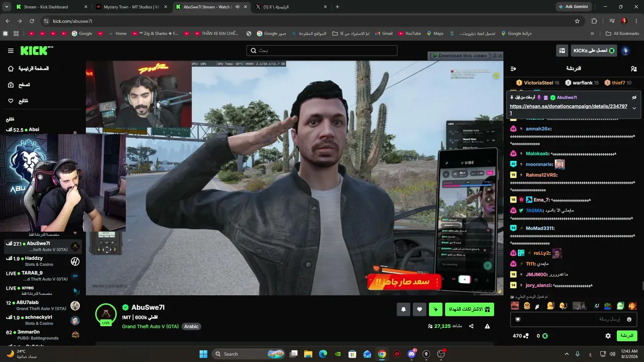The image size is (644, 362).
Task: Open Haddzy channel in sidebar list
Action: tap(43, 261)
